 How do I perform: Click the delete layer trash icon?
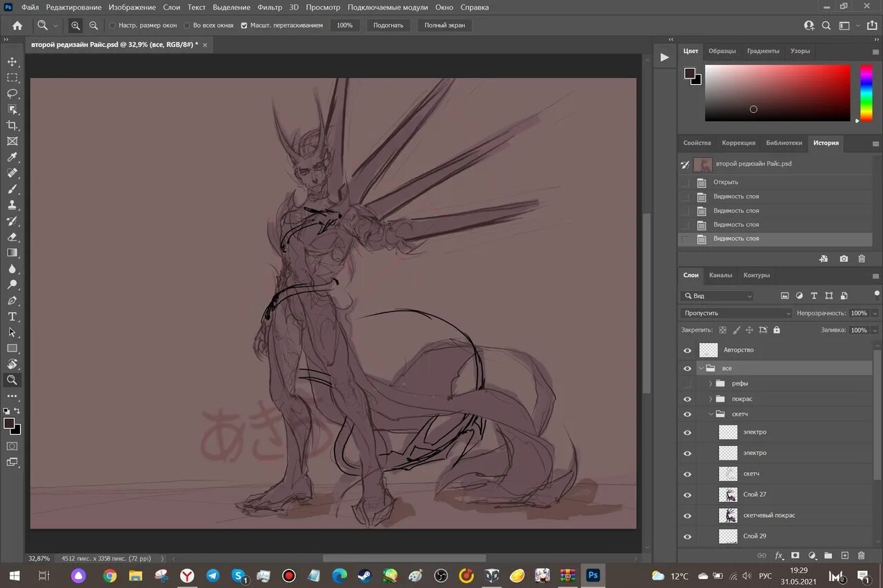pyautogui.click(x=861, y=555)
